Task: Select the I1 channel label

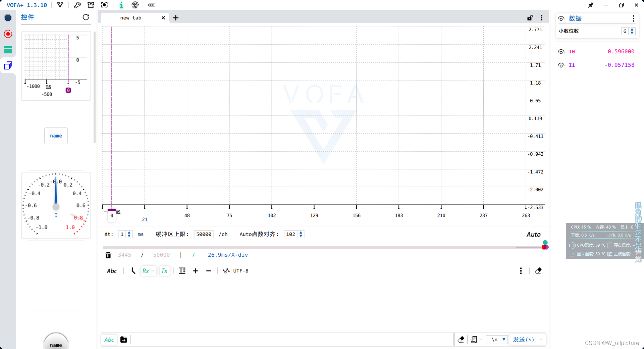Action: (572, 65)
